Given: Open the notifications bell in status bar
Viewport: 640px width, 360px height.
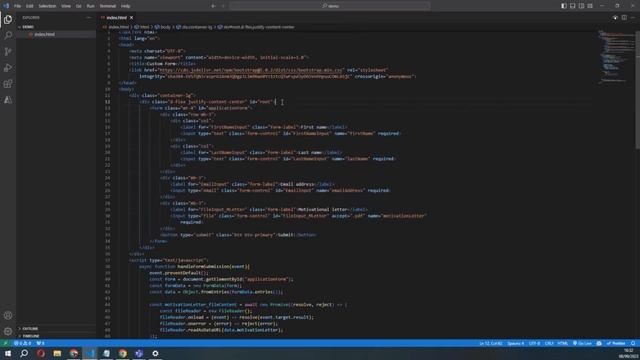Looking at the screenshot, I should [x=633, y=343].
